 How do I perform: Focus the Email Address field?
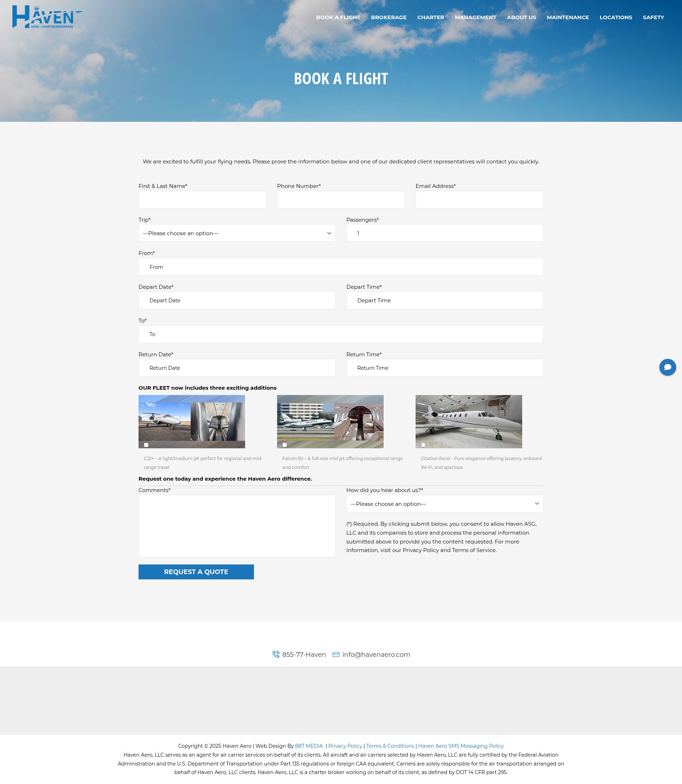click(x=479, y=199)
